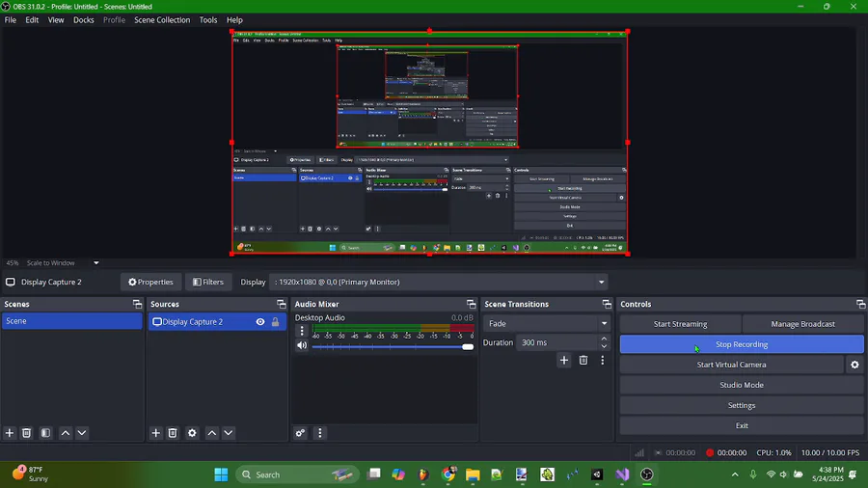Open weather widget showing 87°F Sunny

coord(31,474)
